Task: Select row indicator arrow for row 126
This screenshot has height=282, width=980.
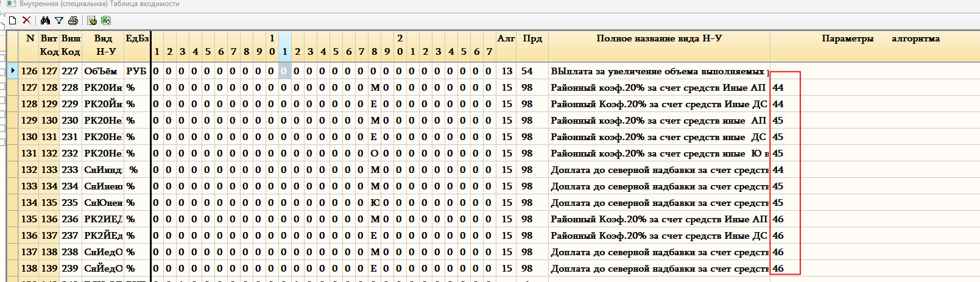Action: (x=13, y=71)
